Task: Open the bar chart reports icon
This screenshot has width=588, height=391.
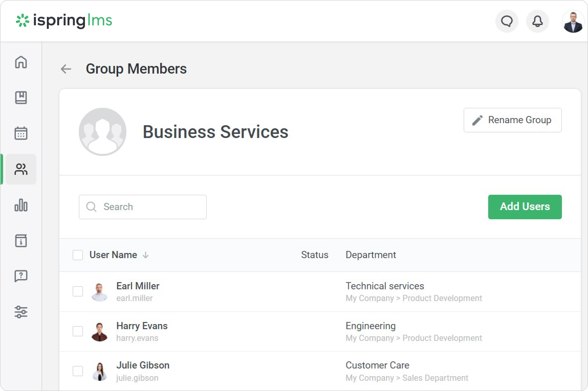Action: point(21,205)
